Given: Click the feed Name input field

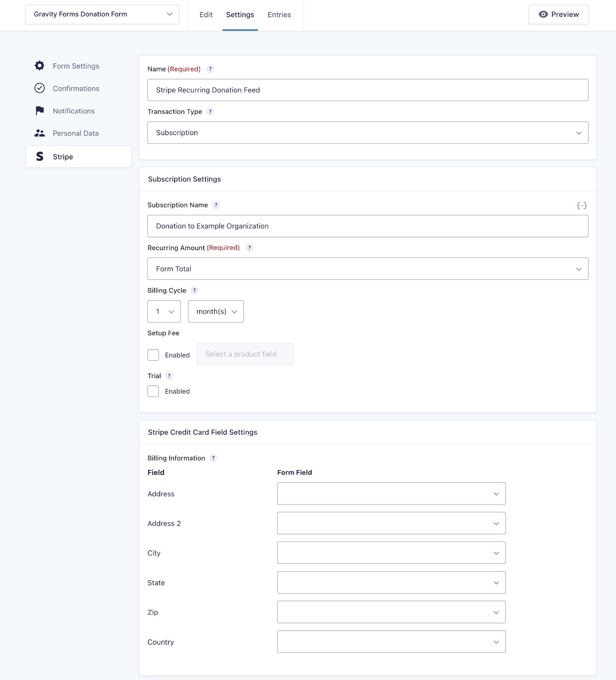Looking at the screenshot, I should [x=368, y=90].
